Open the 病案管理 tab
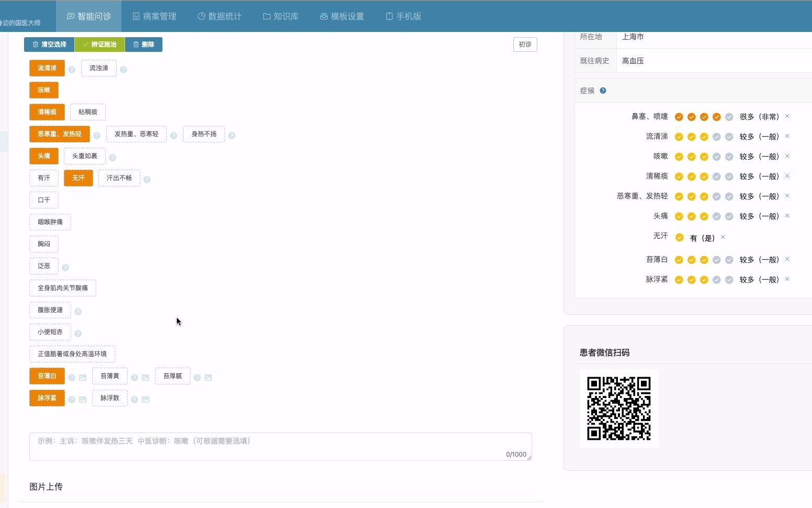Image resolution: width=812 pixels, height=508 pixels. 154,16
